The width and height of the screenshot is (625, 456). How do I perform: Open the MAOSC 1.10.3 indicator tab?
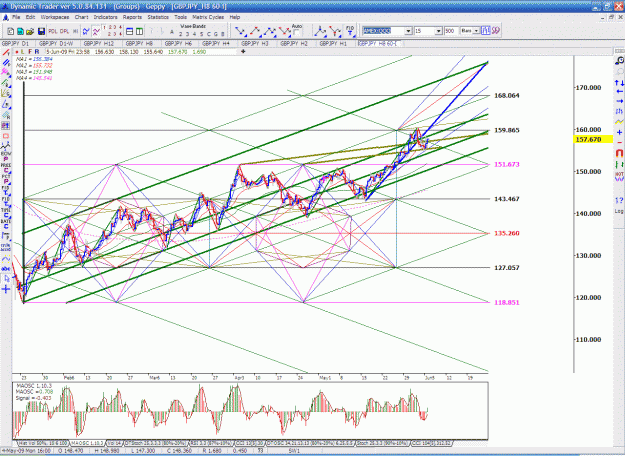(87, 443)
